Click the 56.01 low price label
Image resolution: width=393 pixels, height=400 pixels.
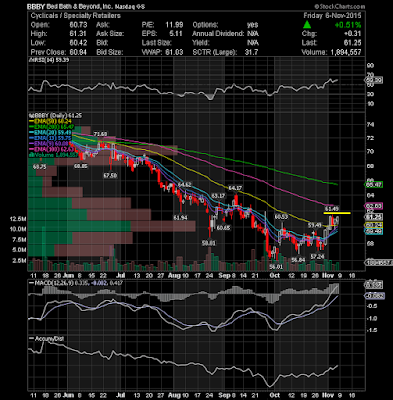pos(276,267)
